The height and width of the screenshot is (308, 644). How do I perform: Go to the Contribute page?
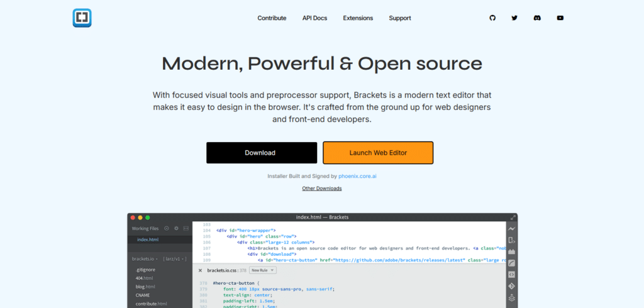(x=272, y=18)
